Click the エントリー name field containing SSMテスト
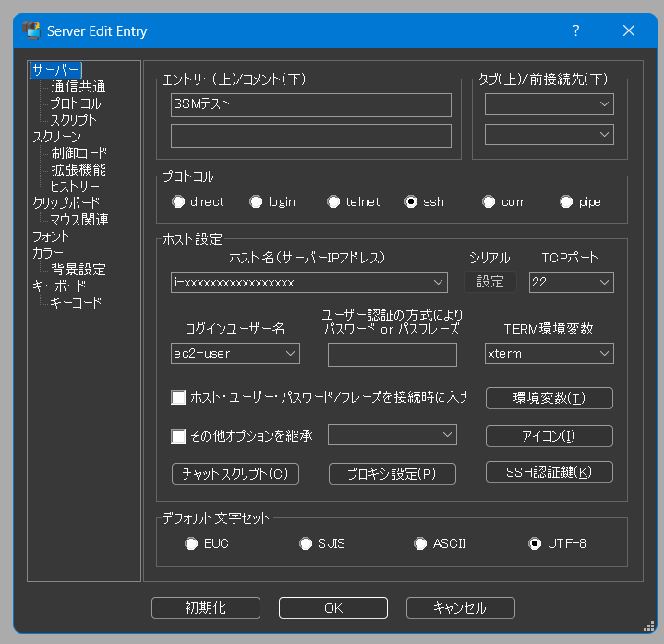This screenshot has width=664, height=644. tap(310, 104)
